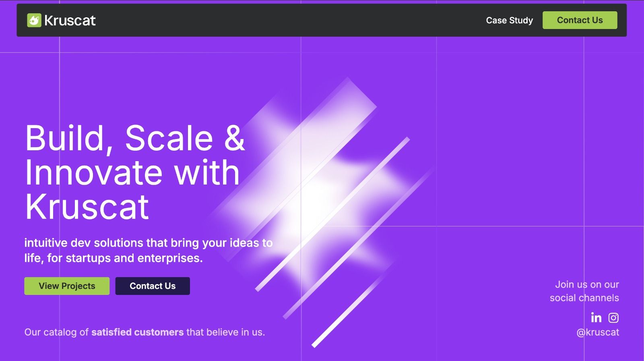Click the large Kruscat word in headline
Viewport: 644px width, 361px height.
[87, 207]
